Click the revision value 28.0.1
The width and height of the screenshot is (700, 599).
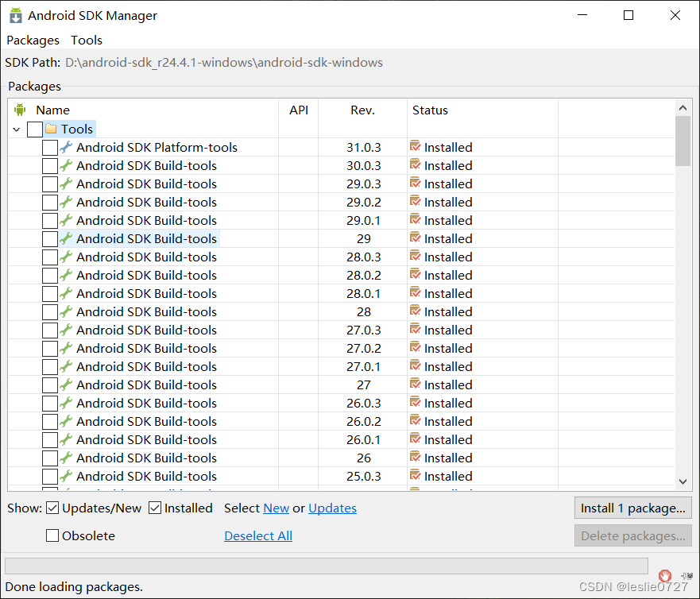coord(363,294)
